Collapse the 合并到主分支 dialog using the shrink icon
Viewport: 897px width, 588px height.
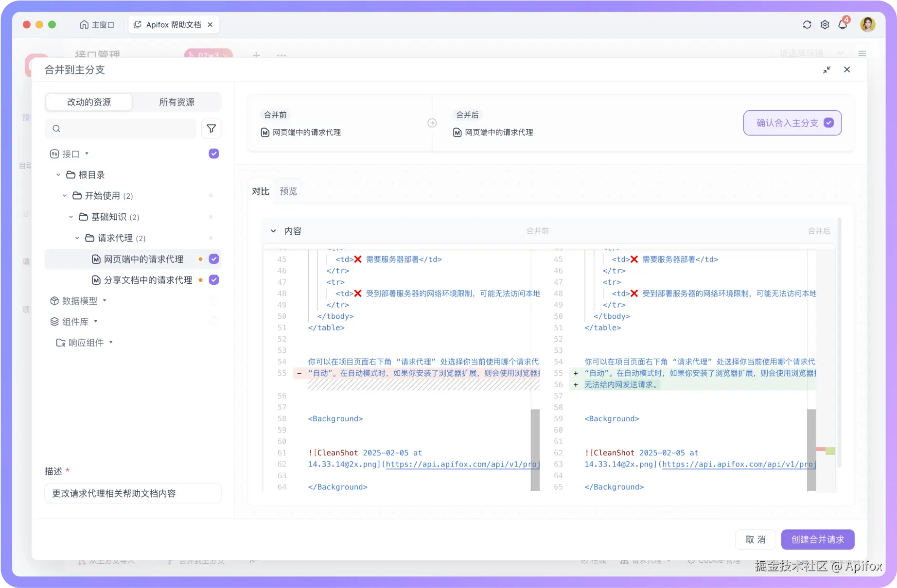click(x=827, y=69)
